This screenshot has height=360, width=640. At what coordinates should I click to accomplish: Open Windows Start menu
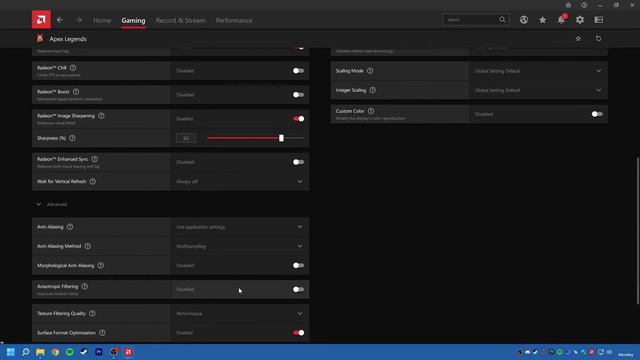click(11, 352)
